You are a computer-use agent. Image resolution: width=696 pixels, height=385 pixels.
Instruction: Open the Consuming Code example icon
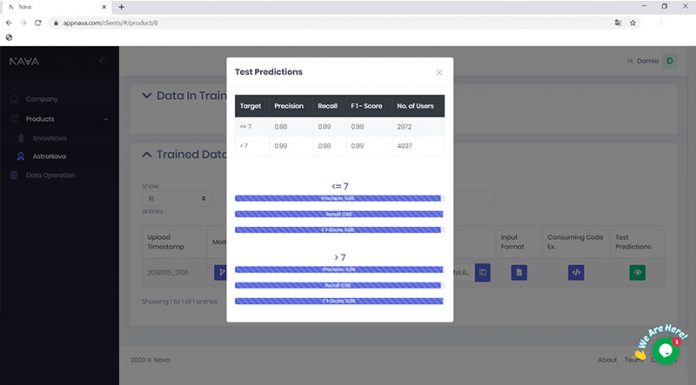point(576,272)
